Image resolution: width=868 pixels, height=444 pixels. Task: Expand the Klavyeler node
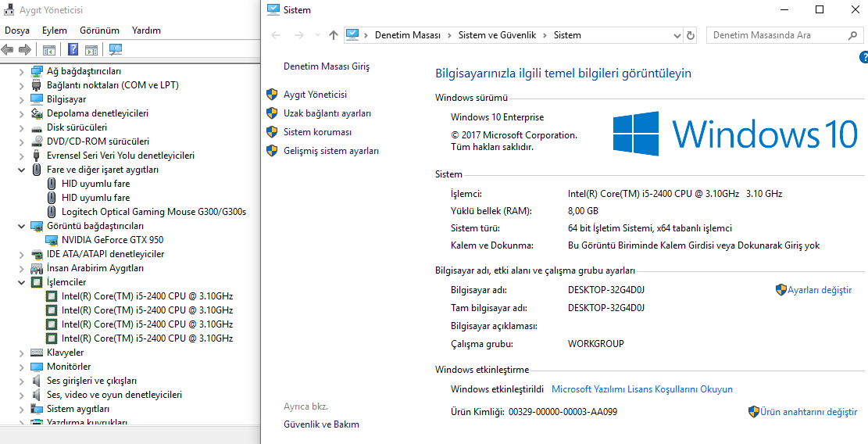click(22, 353)
